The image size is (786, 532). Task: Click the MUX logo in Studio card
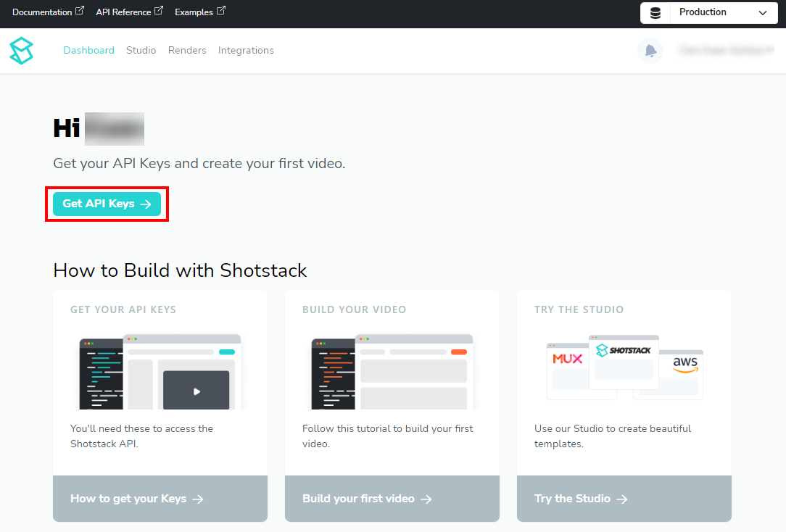tap(567, 359)
